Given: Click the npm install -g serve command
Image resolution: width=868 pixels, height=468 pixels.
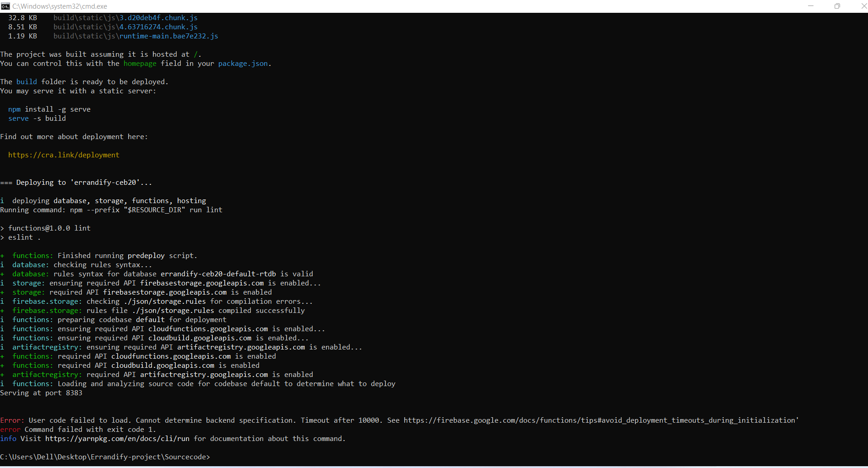Looking at the screenshot, I should tap(49, 109).
